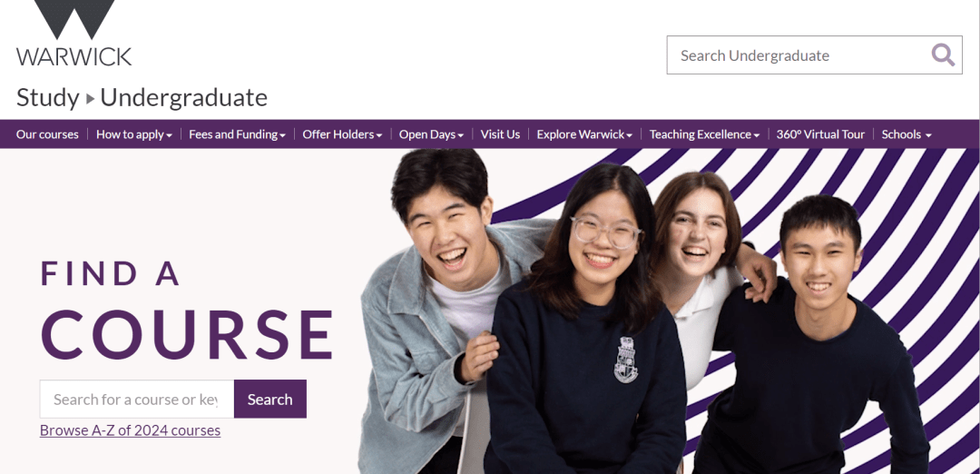Expand the Teaching Excellence menu
Image resolution: width=980 pixels, height=474 pixels.
(704, 134)
